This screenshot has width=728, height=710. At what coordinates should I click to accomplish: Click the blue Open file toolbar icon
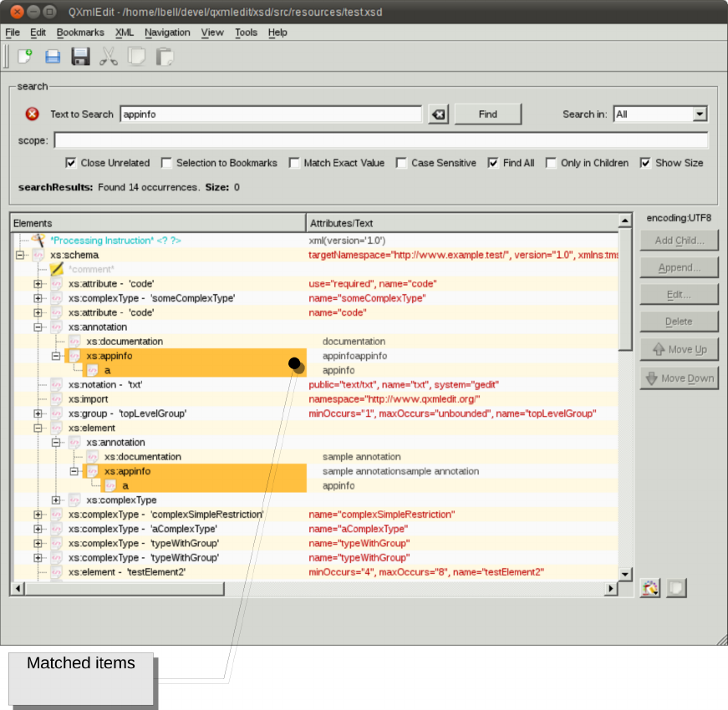[53, 57]
